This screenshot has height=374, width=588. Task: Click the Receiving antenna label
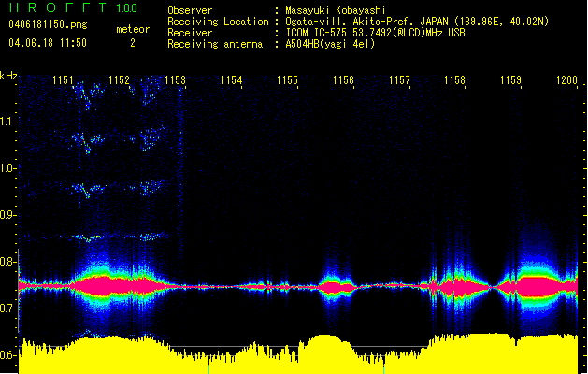point(215,44)
